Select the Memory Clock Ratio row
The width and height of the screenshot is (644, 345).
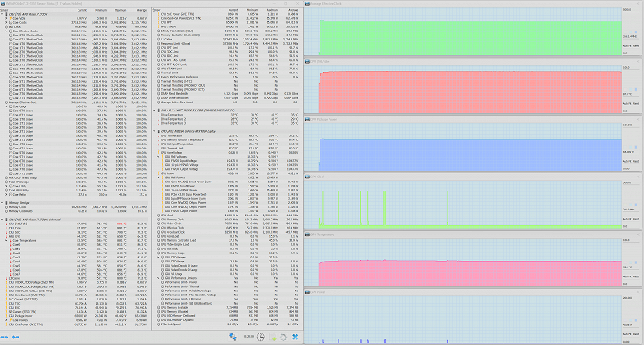point(74,211)
